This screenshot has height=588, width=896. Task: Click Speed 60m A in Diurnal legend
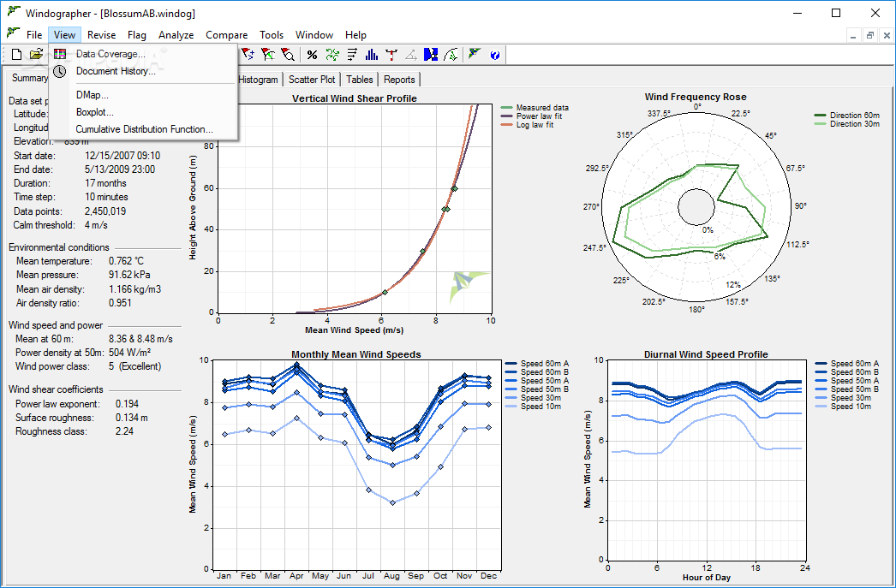[847, 364]
